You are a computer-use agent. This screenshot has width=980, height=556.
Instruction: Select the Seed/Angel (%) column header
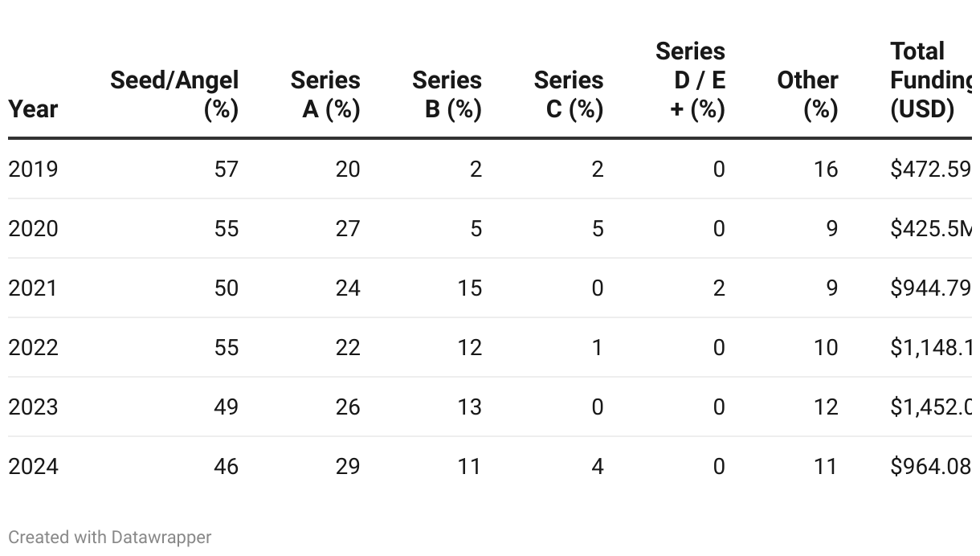174,94
